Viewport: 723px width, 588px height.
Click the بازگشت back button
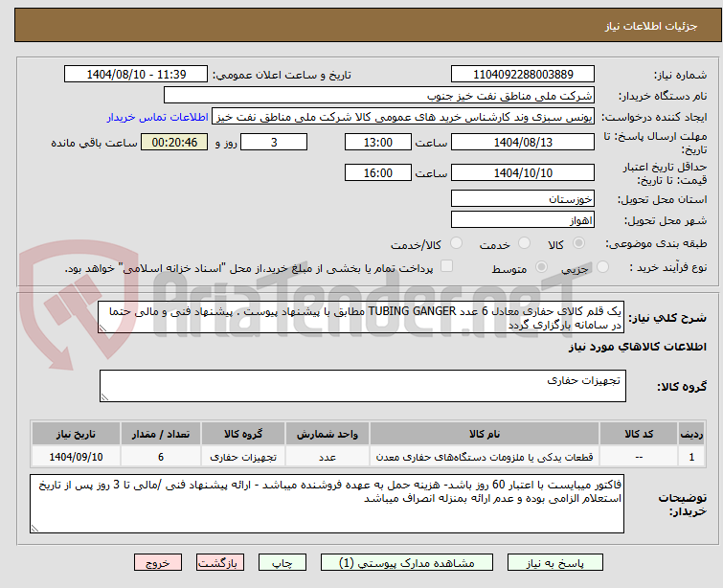coord(220,563)
